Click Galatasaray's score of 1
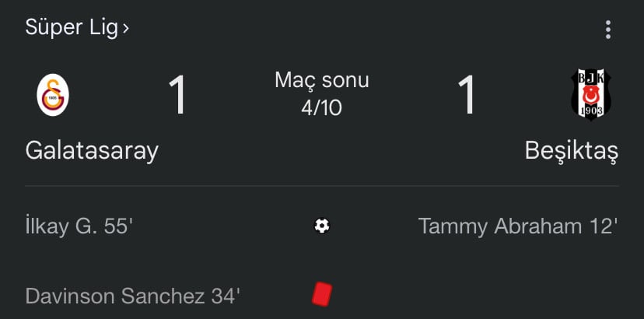 177,96
